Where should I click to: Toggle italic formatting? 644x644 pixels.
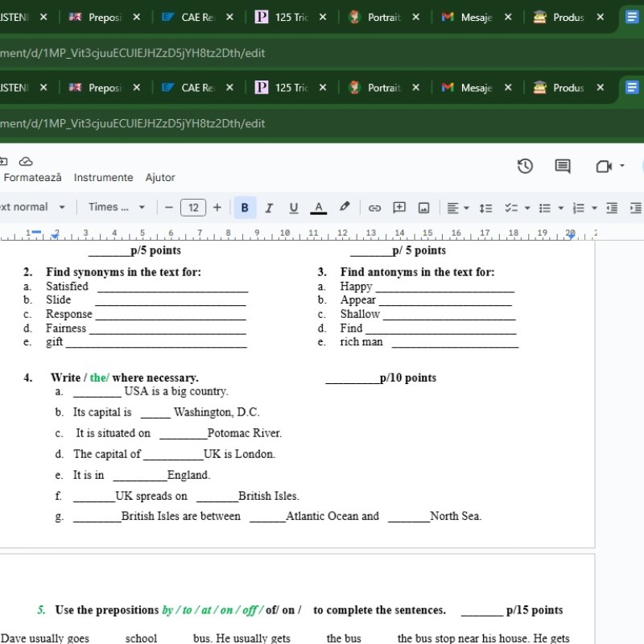click(269, 208)
